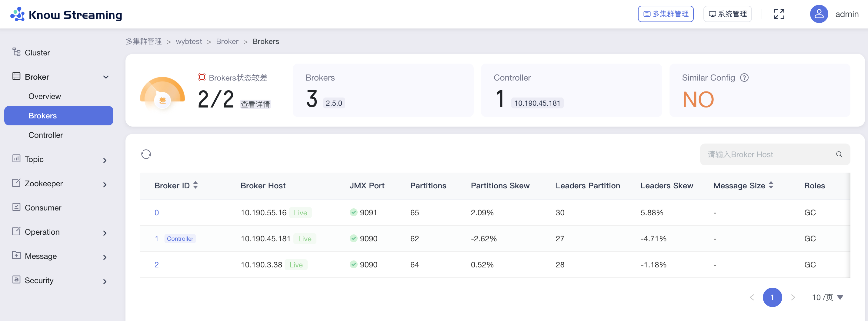The width and height of the screenshot is (868, 321).
Task: Sort table by Message Size column
Action: 771,185
